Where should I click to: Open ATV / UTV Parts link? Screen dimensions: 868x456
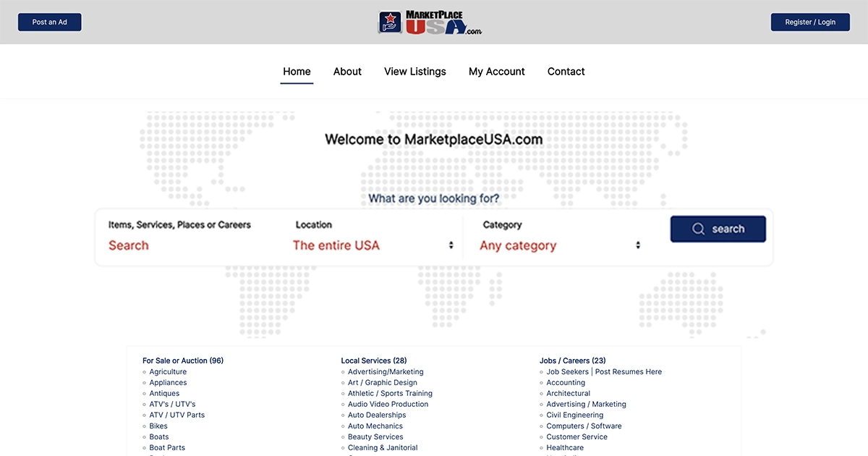(x=177, y=415)
